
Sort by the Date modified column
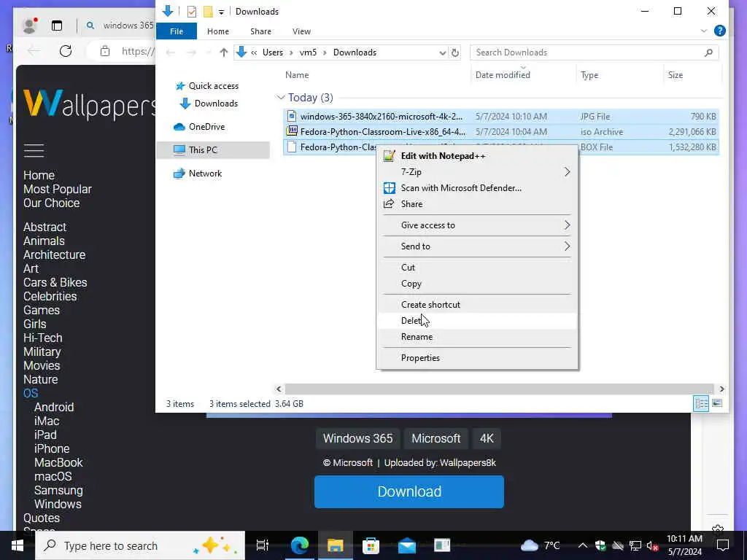[503, 75]
